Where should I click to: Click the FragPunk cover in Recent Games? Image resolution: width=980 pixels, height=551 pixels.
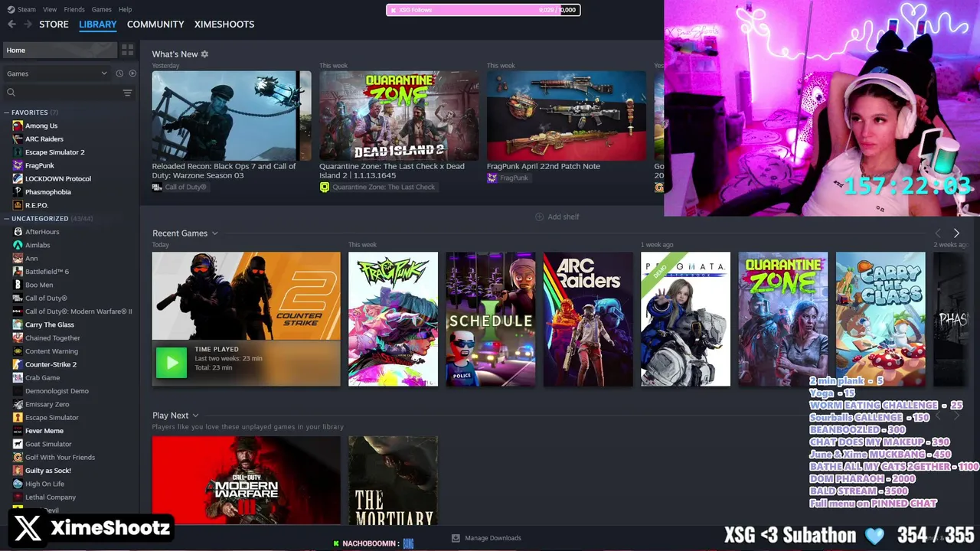393,319
